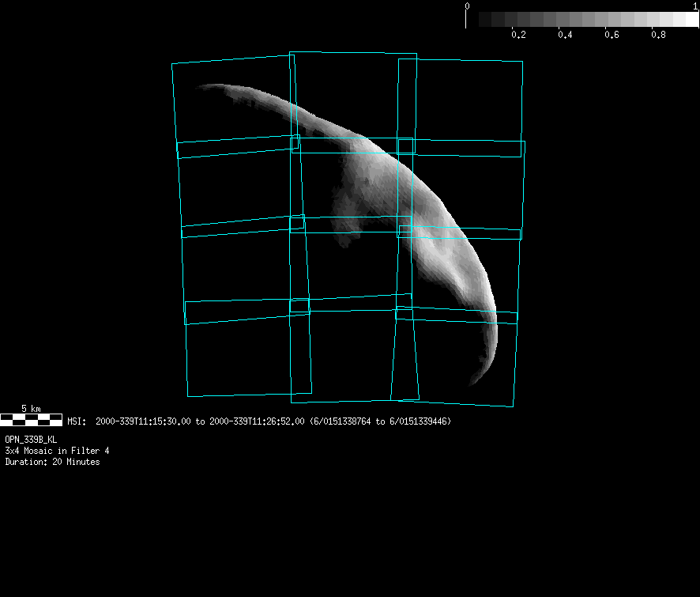Click the 0.2 tick on the brightness scale
This screenshot has width=700, height=597.
(518, 35)
